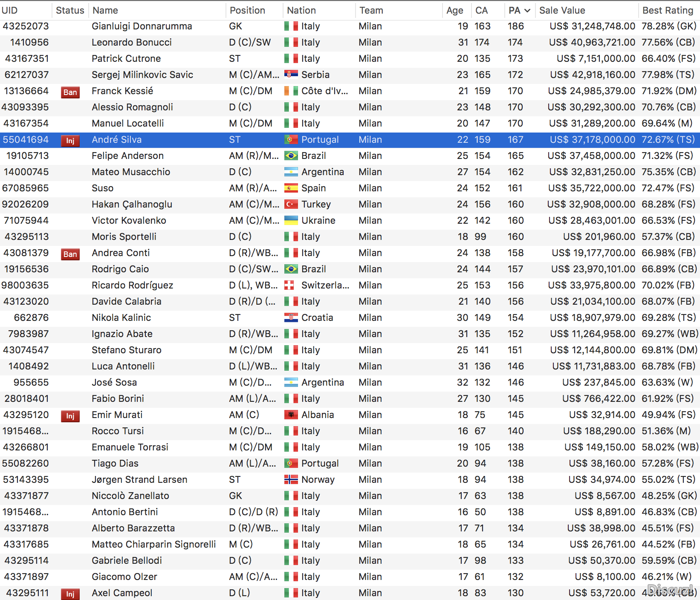Image resolution: width=700 pixels, height=600 pixels.
Task: Click the Albania flag in Murati row
Action: (291, 415)
